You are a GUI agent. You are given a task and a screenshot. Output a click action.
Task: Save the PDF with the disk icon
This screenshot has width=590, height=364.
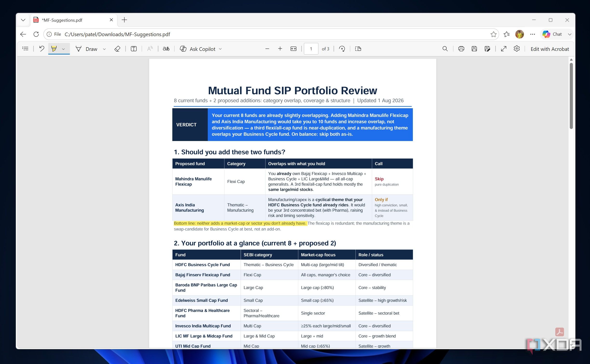click(x=474, y=49)
